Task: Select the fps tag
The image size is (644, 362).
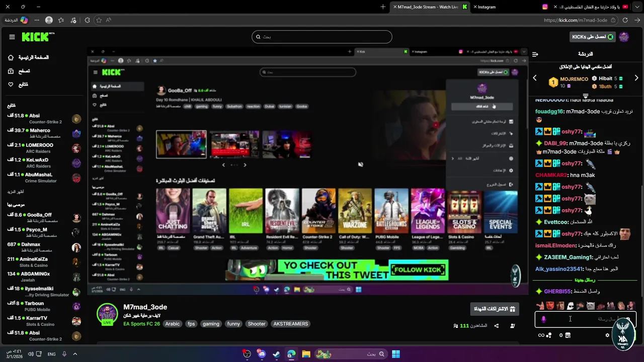Action: (191, 324)
